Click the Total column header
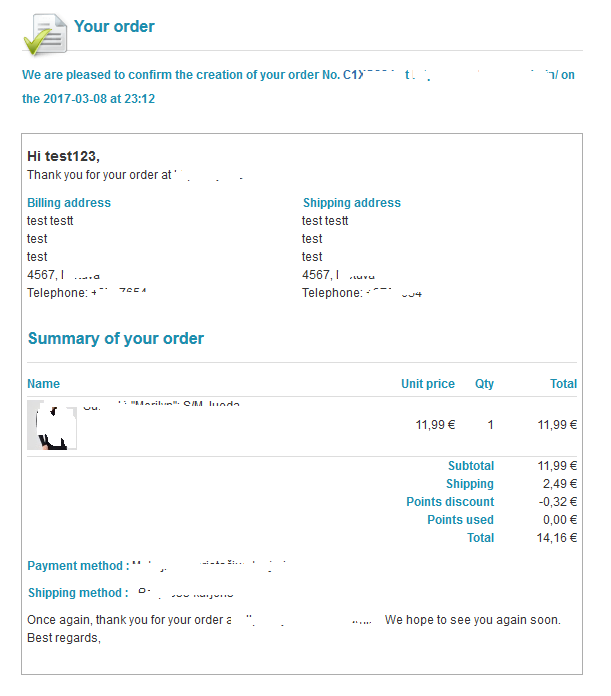 (564, 384)
